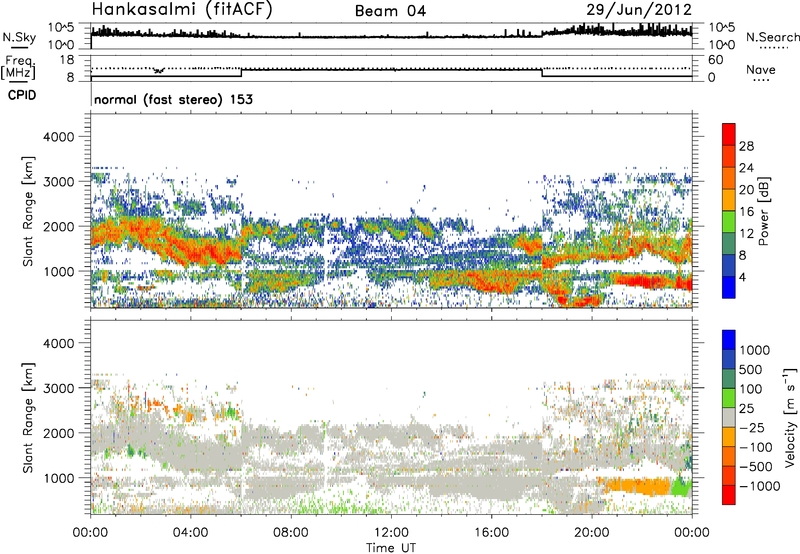The height and width of the screenshot is (554, 800).
Task: Select the "Freq. [MHz]" axis label
Action: pyautogui.click(x=19, y=68)
